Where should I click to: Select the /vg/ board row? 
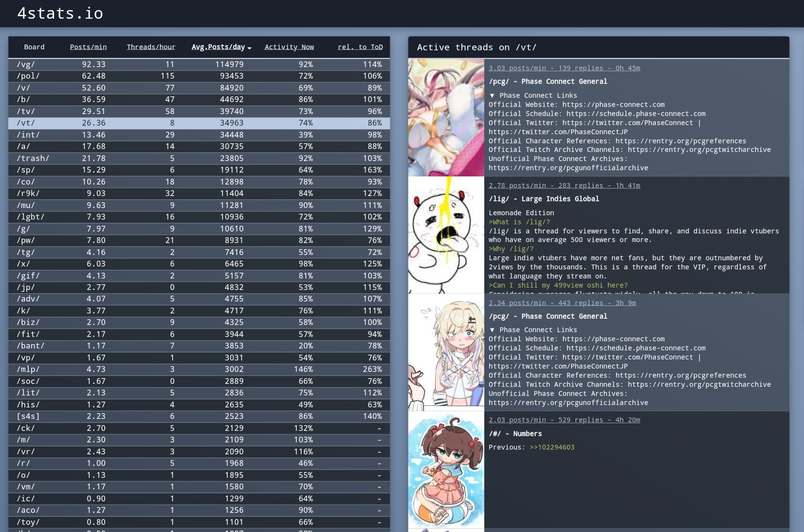(199, 64)
